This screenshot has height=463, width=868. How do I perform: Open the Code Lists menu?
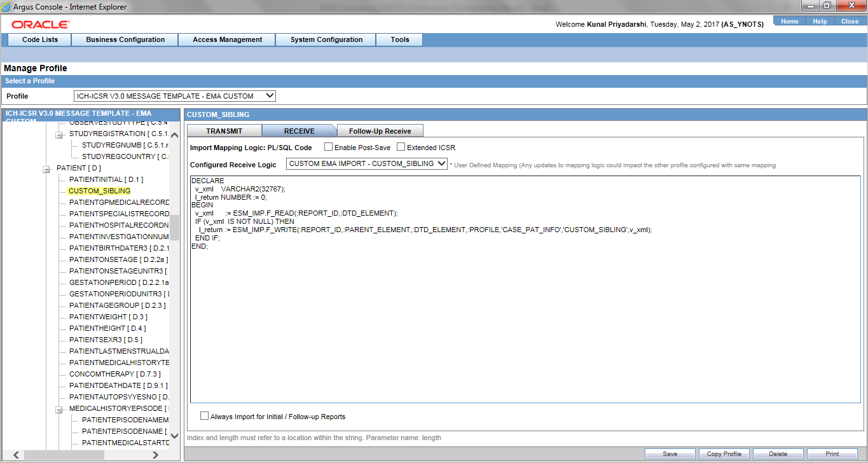click(40, 39)
